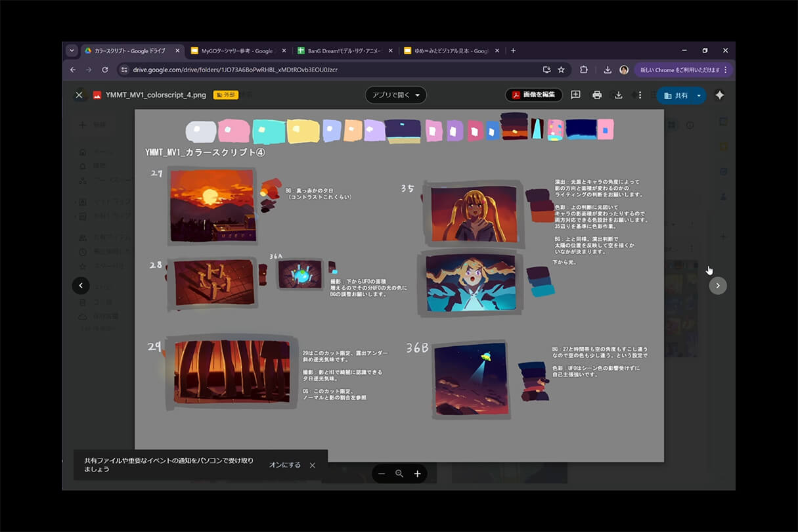Open the three-dot more actions menu
This screenshot has height=532, width=798.
pos(640,95)
